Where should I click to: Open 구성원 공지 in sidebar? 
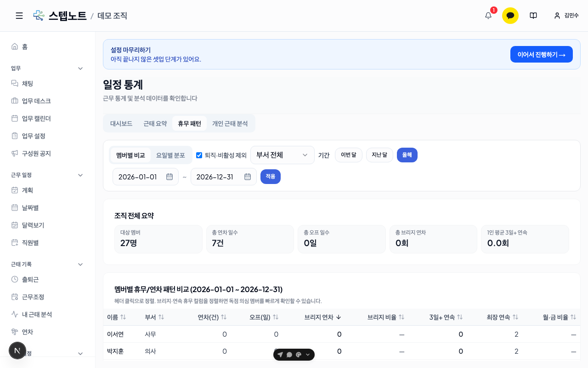(x=48, y=153)
